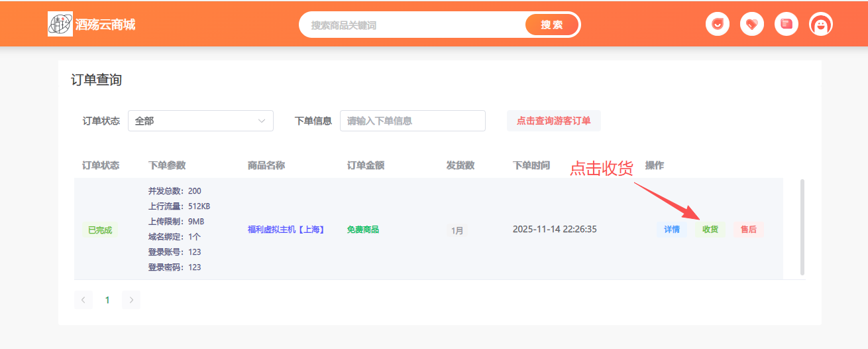Open the heart tag favorites icon

pyautogui.click(x=752, y=25)
